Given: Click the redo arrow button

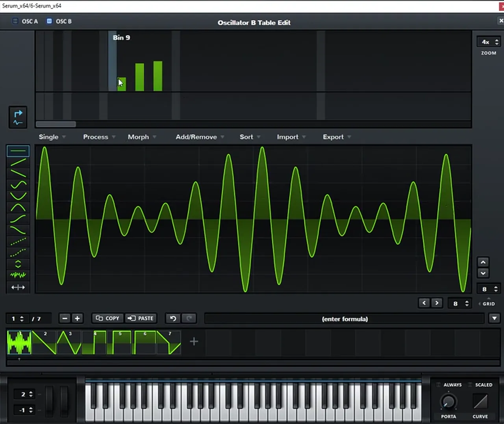Looking at the screenshot, I should 189,318.
